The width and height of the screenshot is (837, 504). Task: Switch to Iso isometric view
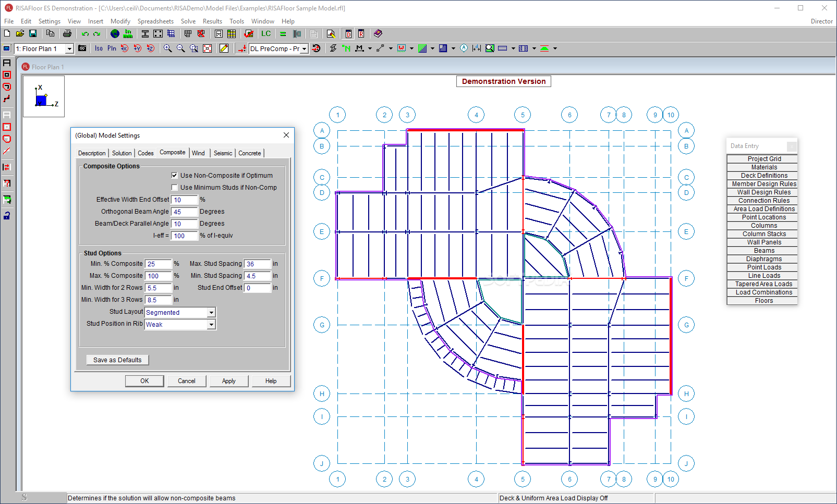[x=99, y=48]
